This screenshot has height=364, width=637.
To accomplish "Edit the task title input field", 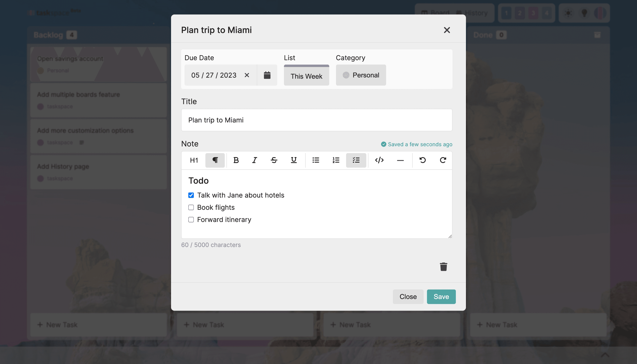I will coord(316,120).
